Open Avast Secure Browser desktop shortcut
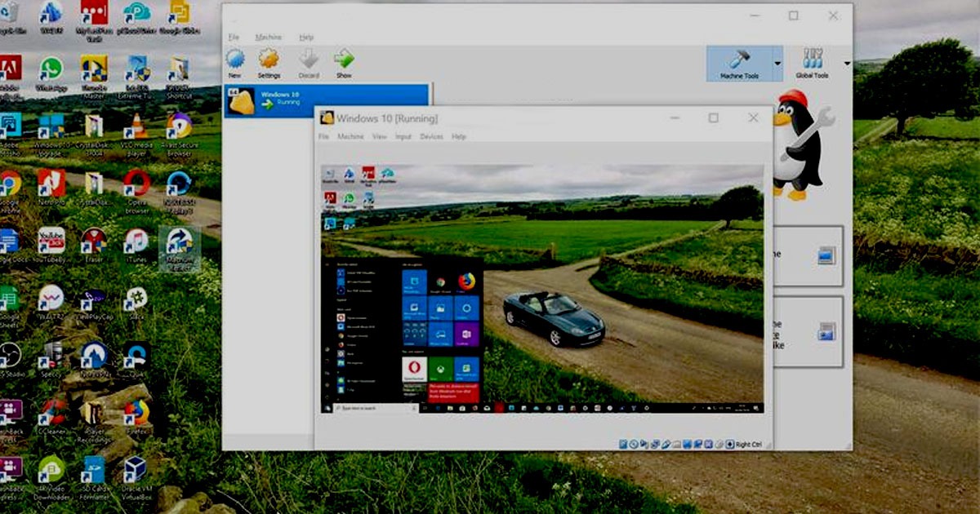The height and width of the screenshot is (514, 980). coord(178,135)
